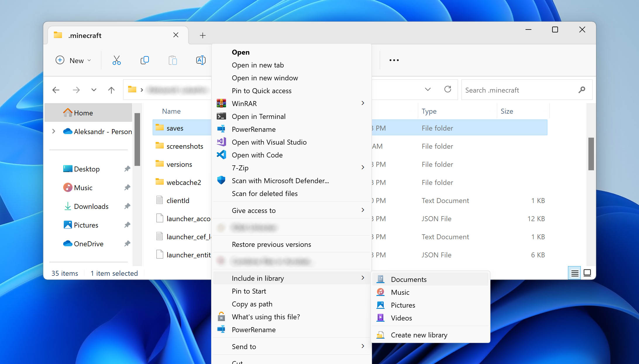Image resolution: width=639 pixels, height=364 pixels.
Task: Click the Open with Visual Studio icon
Action: pyautogui.click(x=222, y=142)
